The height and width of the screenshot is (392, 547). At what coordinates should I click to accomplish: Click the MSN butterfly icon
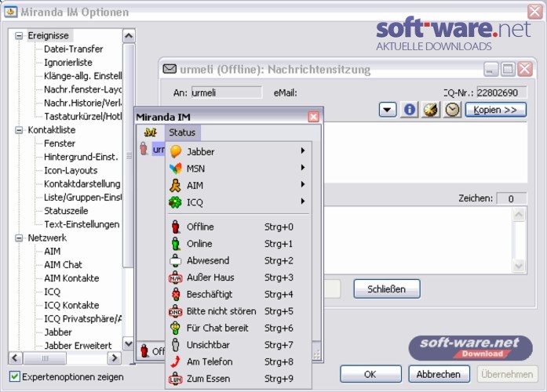176,169
